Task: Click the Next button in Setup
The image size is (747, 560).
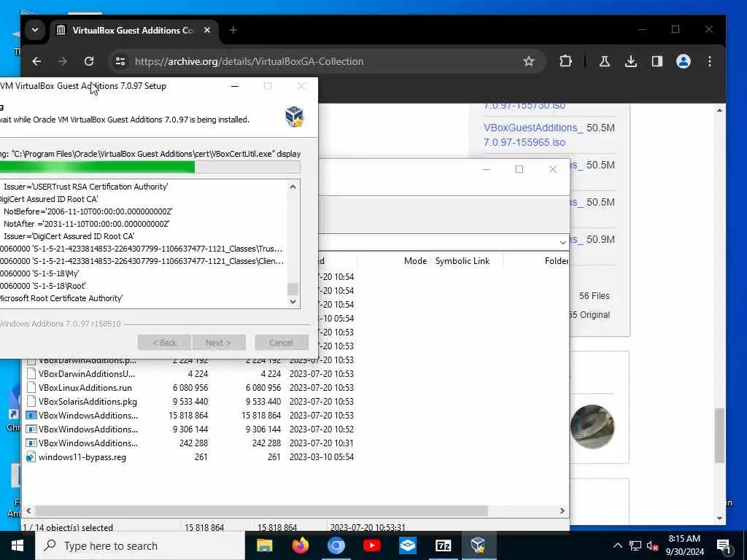Action: coord(219,343)
